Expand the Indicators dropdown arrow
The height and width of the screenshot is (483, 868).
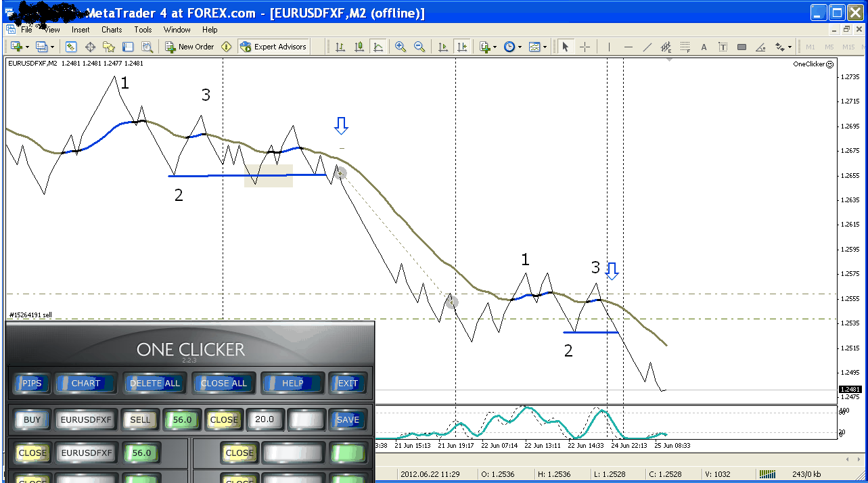495,47
